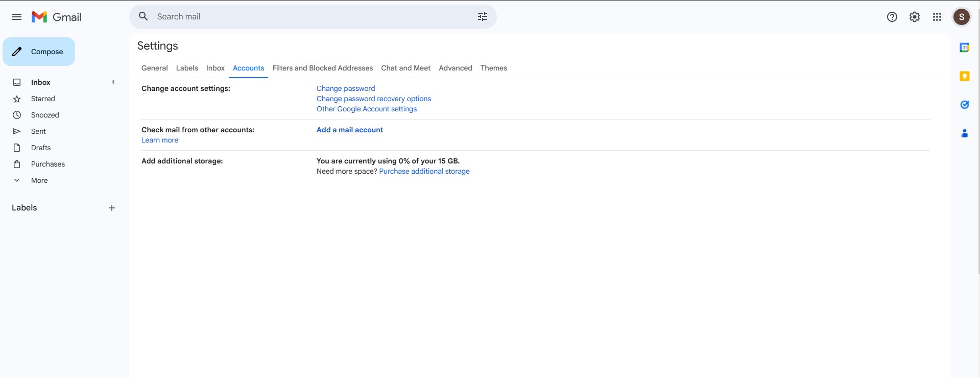
Task: Click the Change password link
Action: point(346,88)
